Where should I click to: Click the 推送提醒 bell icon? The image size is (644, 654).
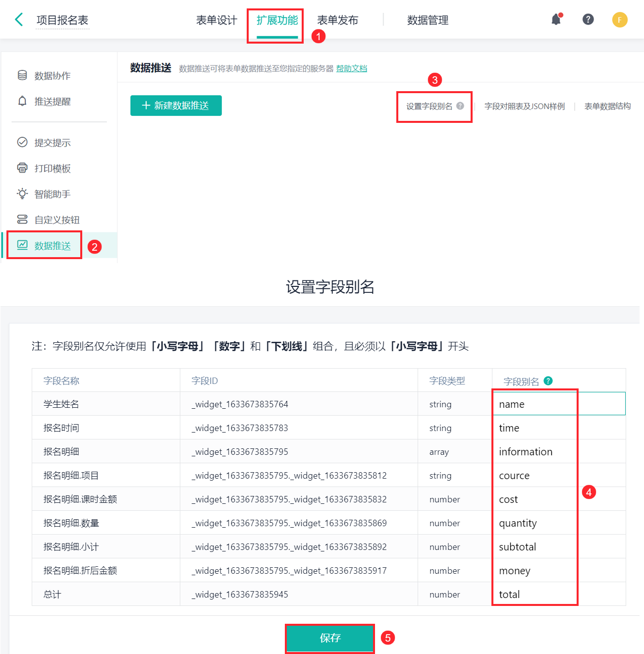tap(22, 101)
